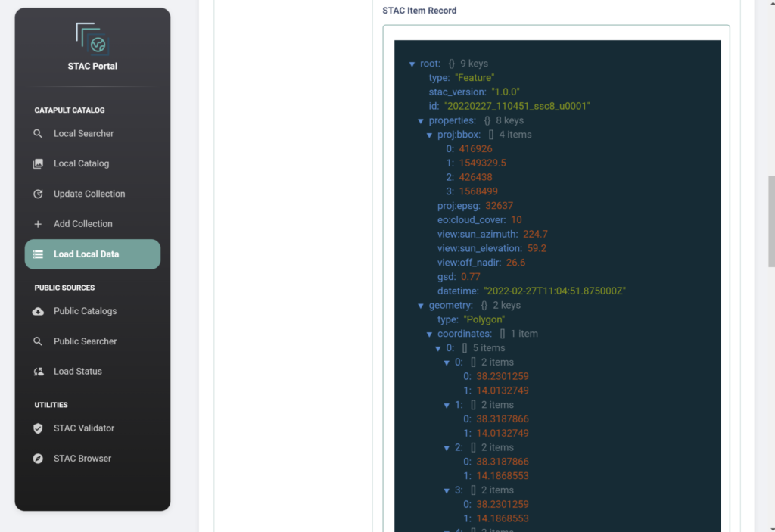Select the Local Searcher magnifier icon
The height and width of the screenshot is (532, 775).
[38, 133]
